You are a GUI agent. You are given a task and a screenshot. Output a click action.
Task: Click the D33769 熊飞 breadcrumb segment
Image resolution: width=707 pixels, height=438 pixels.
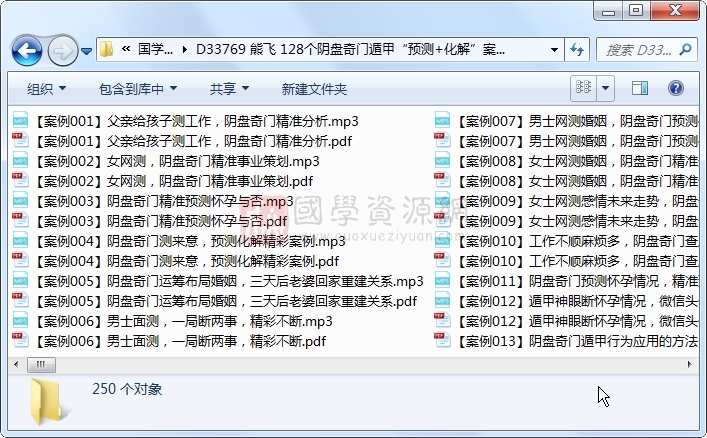(x=350, y=49)
